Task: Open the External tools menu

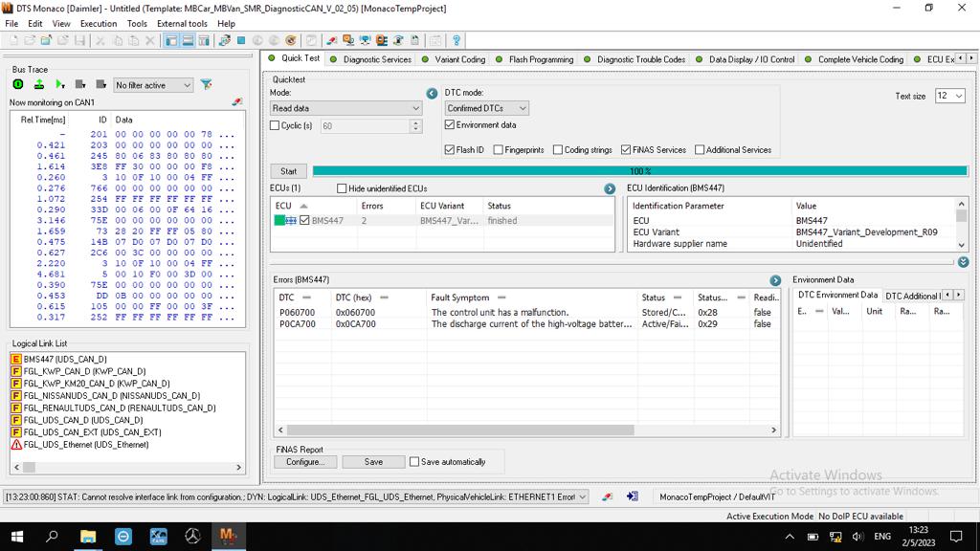Action: [182, 24]
